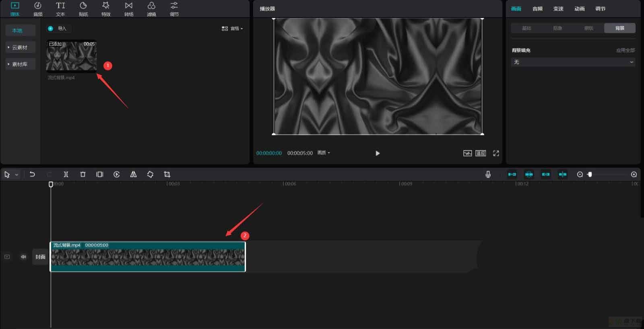Open the selection tool mode dropdown arrow
Image resolution: width=644 pixels, height=329 pixels.
point(17,175)
